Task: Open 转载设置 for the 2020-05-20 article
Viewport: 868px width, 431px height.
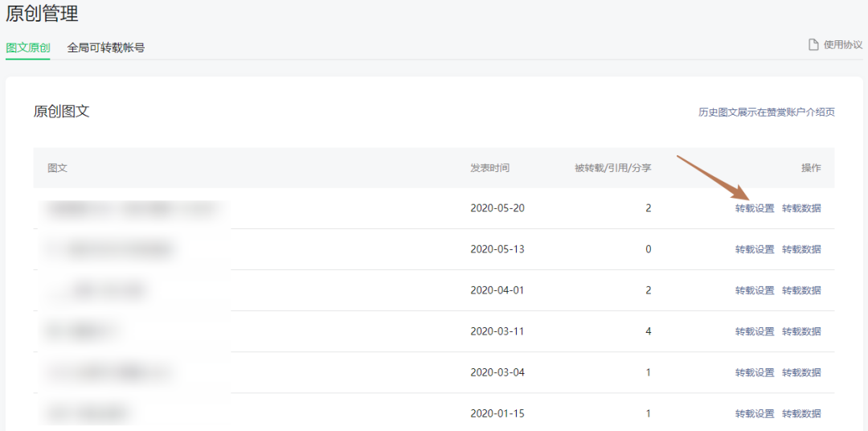Action: click(755, 208)
